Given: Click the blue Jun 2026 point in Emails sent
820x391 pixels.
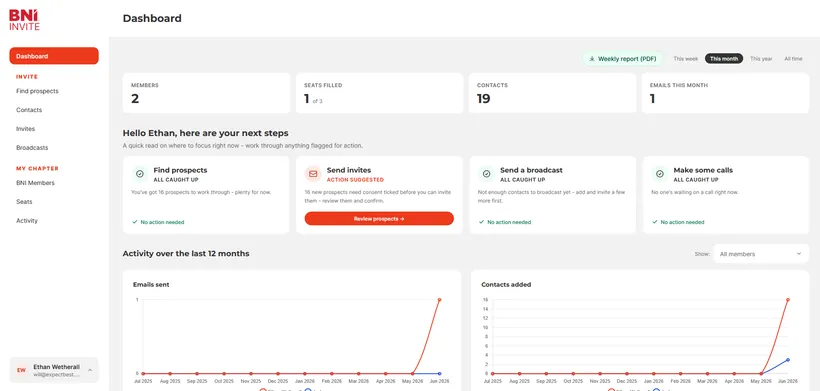Looking at the screenshot, I should pos(439,373).
